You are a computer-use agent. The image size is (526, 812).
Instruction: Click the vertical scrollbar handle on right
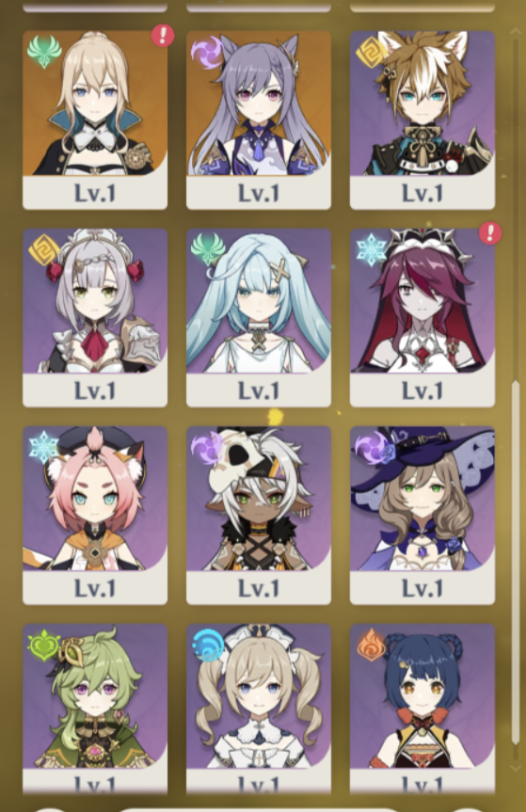[x=515, y=562]
